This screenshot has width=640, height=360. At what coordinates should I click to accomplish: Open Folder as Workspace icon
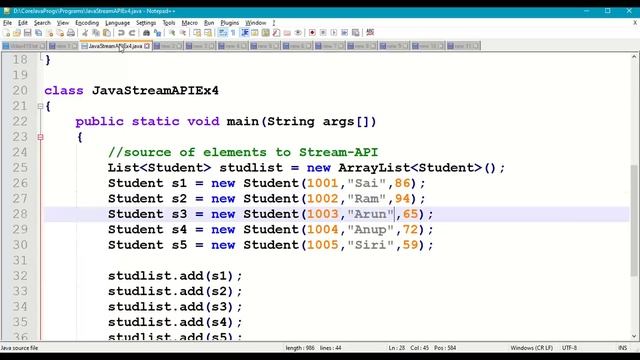(x=287, y=32)
